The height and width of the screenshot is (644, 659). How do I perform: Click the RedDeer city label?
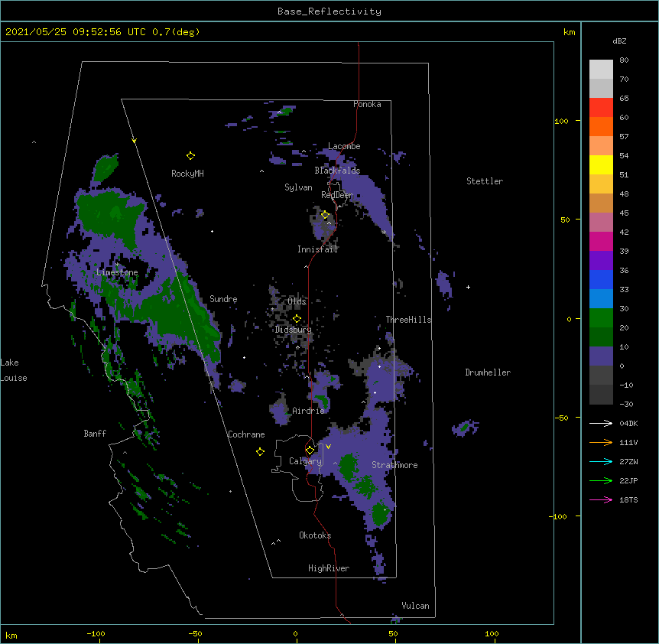[337, 195]
